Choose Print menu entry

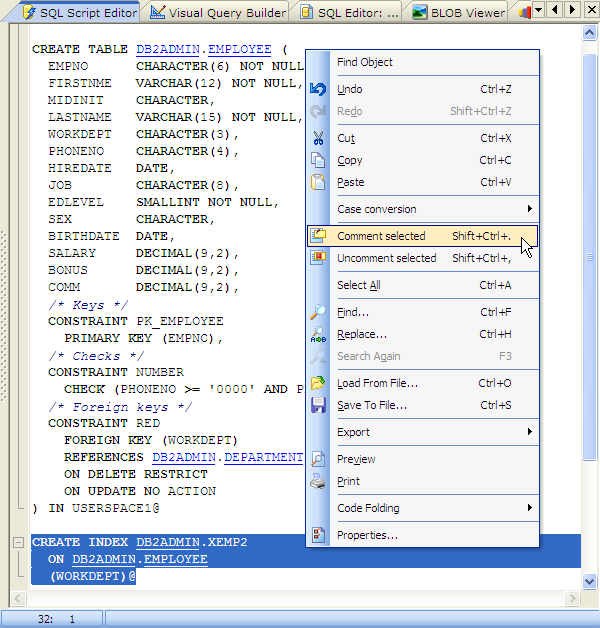click(423, 481)
